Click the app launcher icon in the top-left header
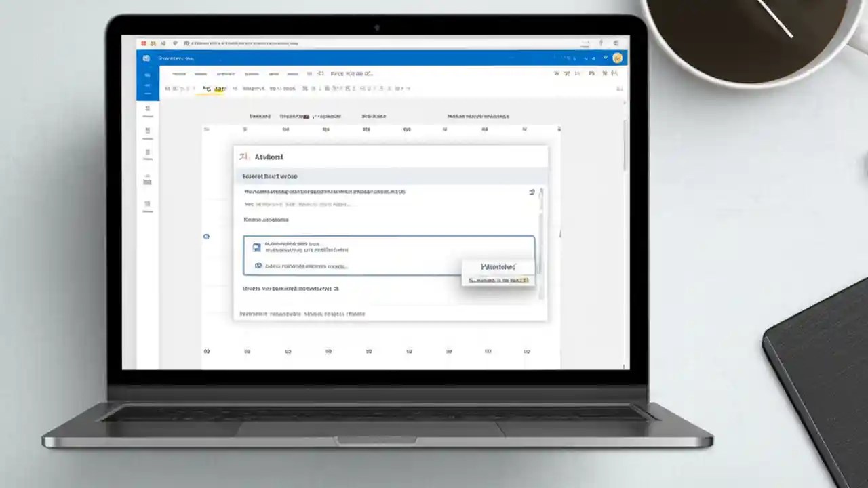The height and width of the screenshot is (488, 868). pos(146,58)
